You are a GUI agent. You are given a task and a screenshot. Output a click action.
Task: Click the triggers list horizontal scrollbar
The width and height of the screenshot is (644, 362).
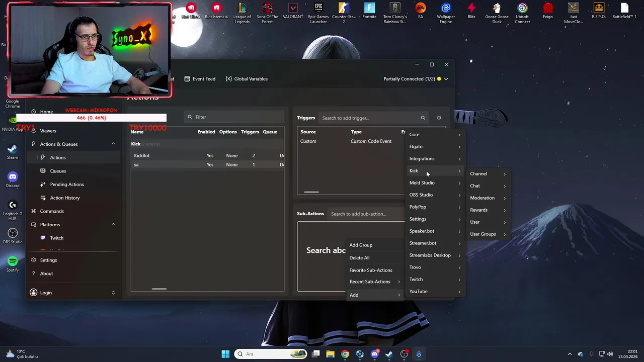(x=311, y=192)
